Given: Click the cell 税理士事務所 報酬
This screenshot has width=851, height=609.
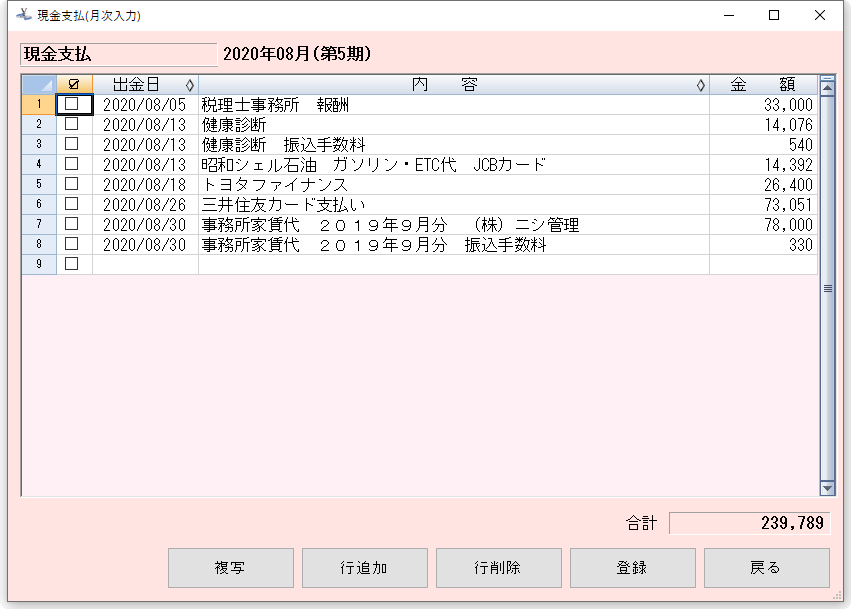Looking at the screenshot, I should [x=454, y=104].
